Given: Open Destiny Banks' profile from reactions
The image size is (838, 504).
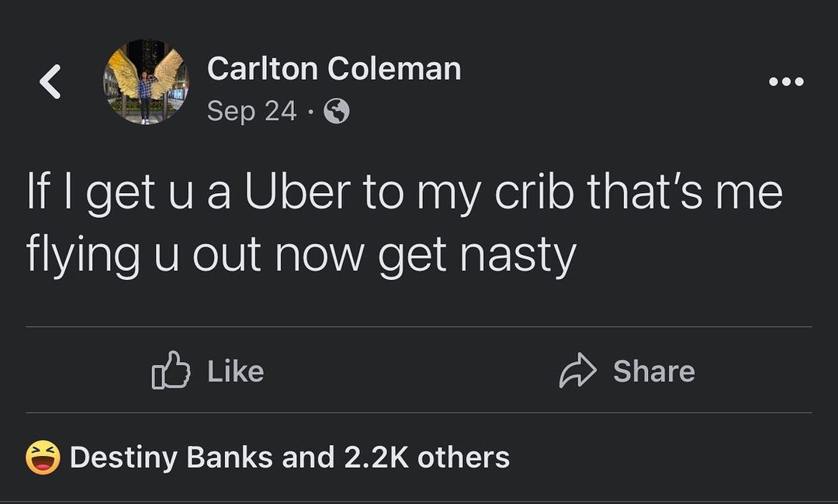Looking at the screenshot, I should (x=171, y=457).
